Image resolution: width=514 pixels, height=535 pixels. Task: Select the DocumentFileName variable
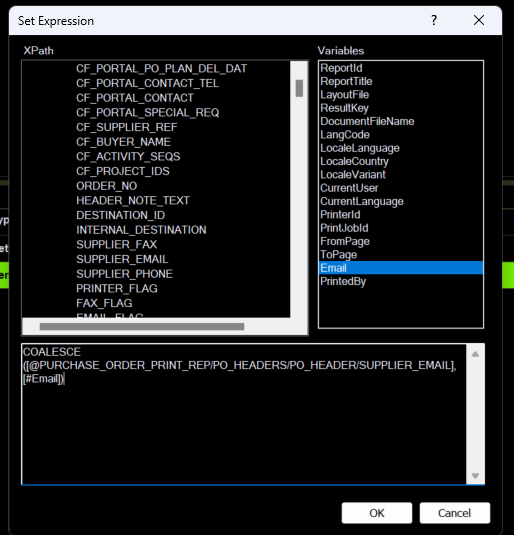pyautogui.click(x=401, y=121)
